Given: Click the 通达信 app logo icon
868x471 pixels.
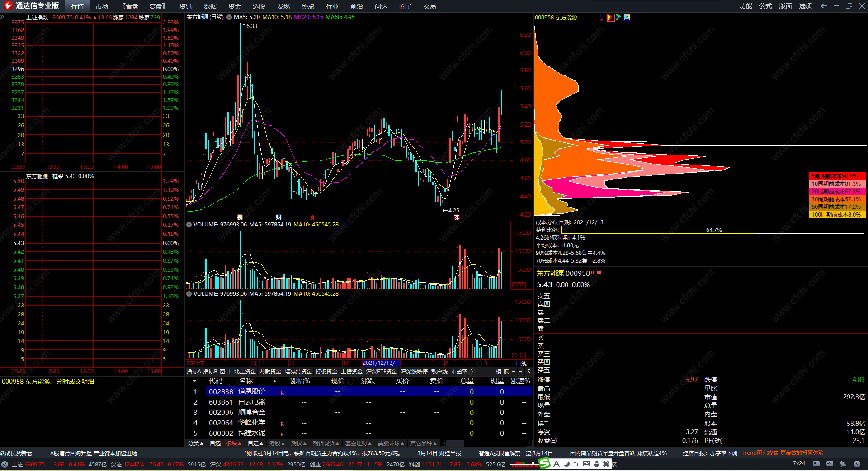Looking at the screenshot, I should tap(8, 6).
